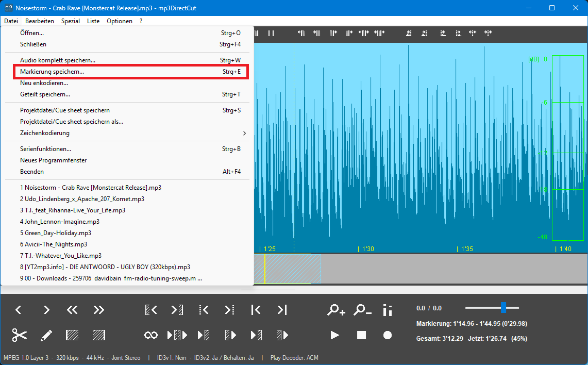Select the pencil edit tool
This screenshot has width=588, height=365.
click(x=46, y=335)
